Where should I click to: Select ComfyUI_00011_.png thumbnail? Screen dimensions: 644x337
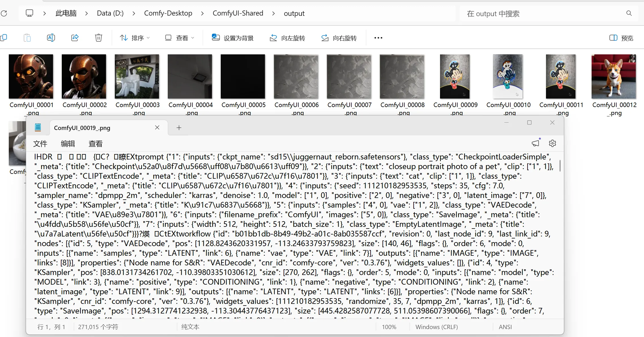(x=561, y=76)
